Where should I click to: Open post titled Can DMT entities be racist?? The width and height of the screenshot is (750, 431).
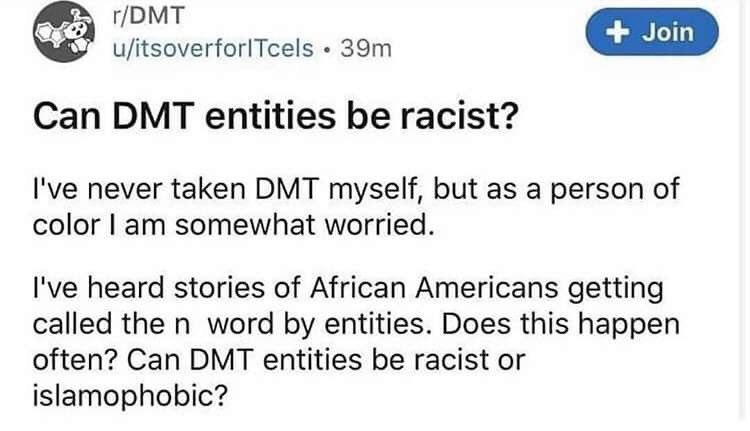(276, 116)
